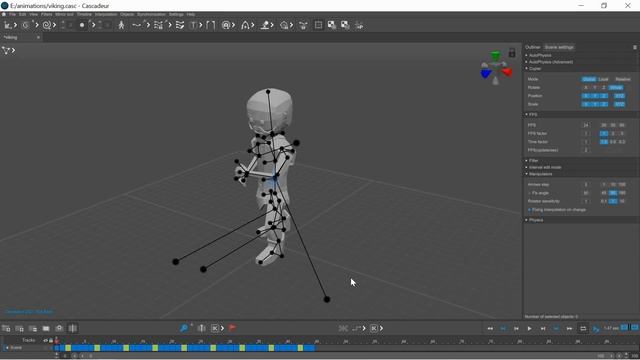Toggle X axis in the Rotate row
Screen dimensions: 640x360
[x=586, y=87]
